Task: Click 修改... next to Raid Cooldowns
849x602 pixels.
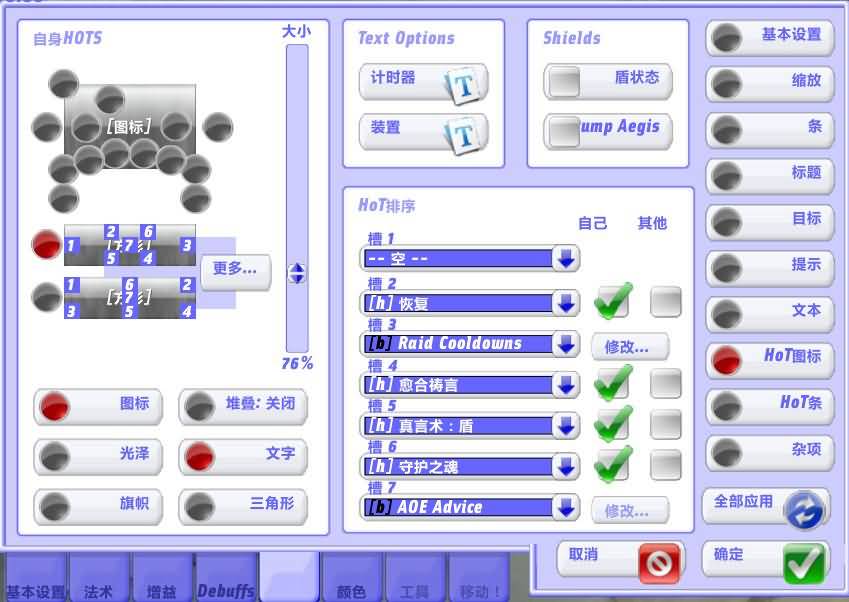Action: (630, 346)
